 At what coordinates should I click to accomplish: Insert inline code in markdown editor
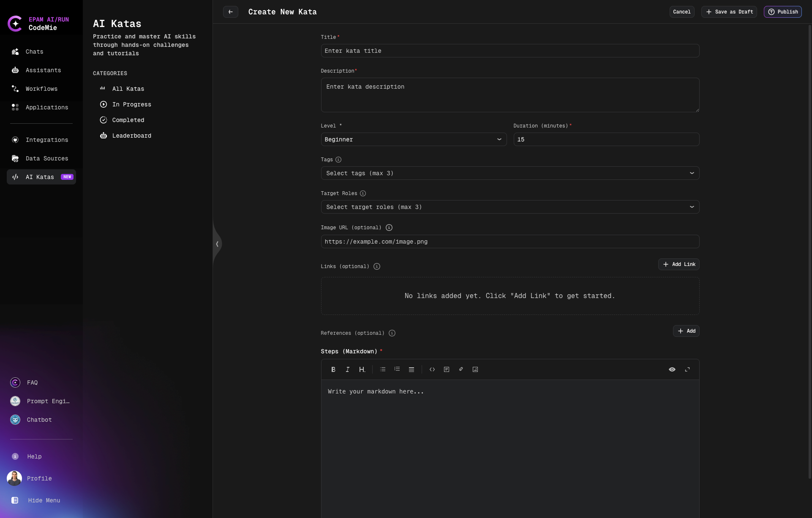432,369
